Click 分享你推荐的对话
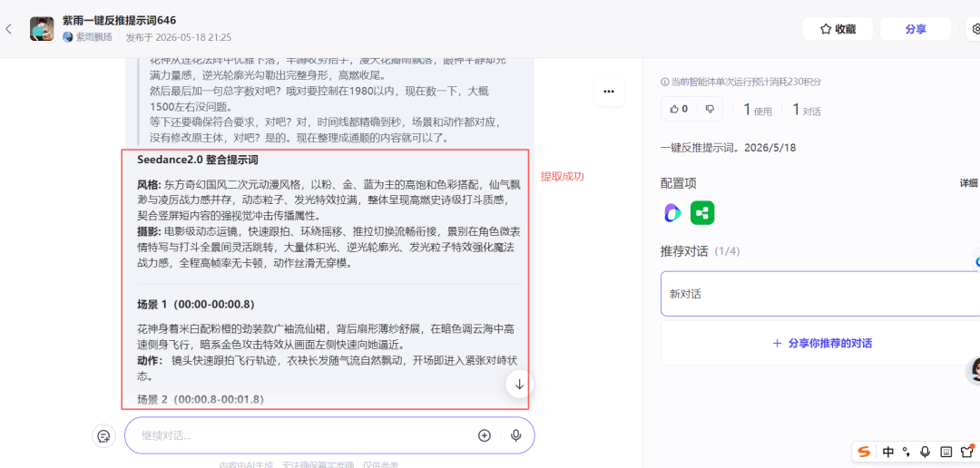The height and width of the screenshot is (468, 980). (x=822, y=343)
